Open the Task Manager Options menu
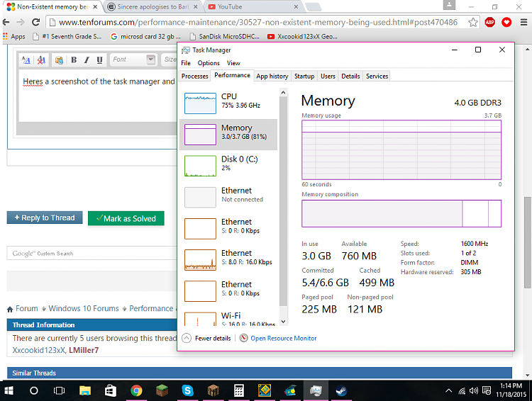Image resolution: width=532 pixels, height=401 pixels. tap(209, 63)
